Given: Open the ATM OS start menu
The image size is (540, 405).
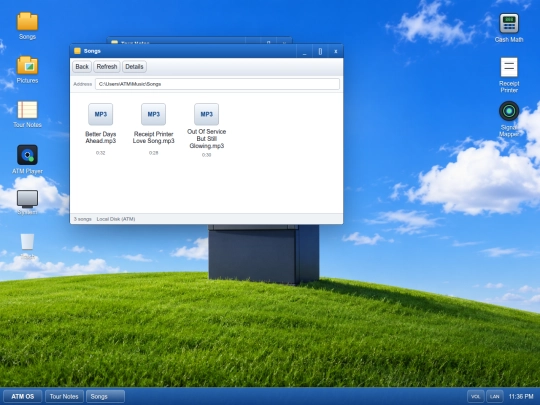Looking at the screenshot, I should [x=23, y=396].
